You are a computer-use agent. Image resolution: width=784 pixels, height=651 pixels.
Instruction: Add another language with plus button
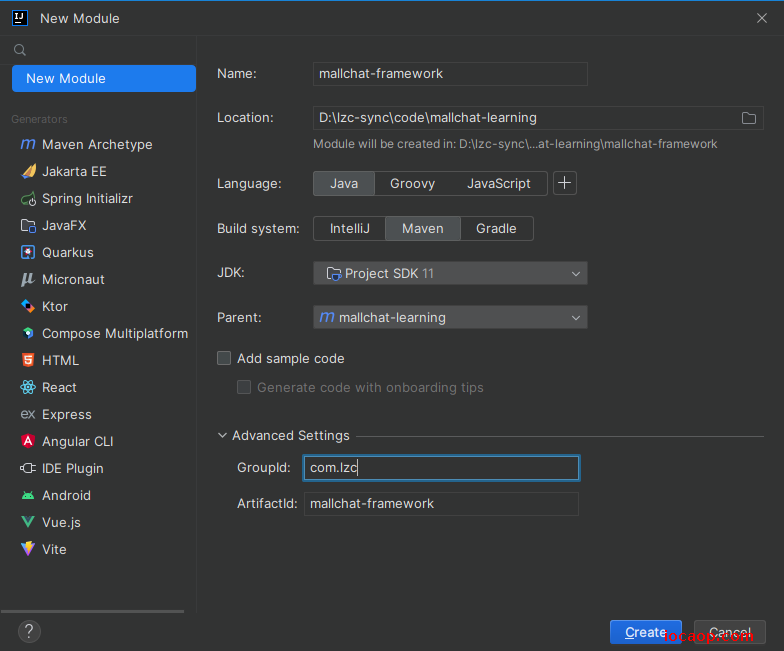point(564,183)
